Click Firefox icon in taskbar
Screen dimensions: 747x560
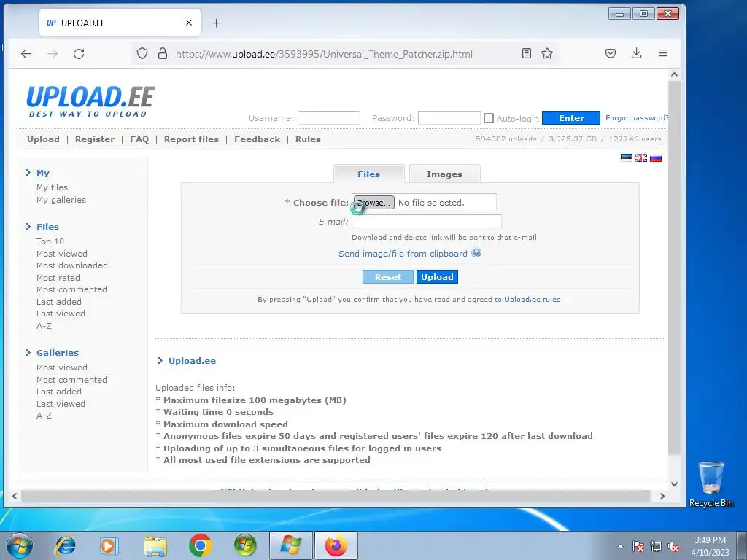336,545
